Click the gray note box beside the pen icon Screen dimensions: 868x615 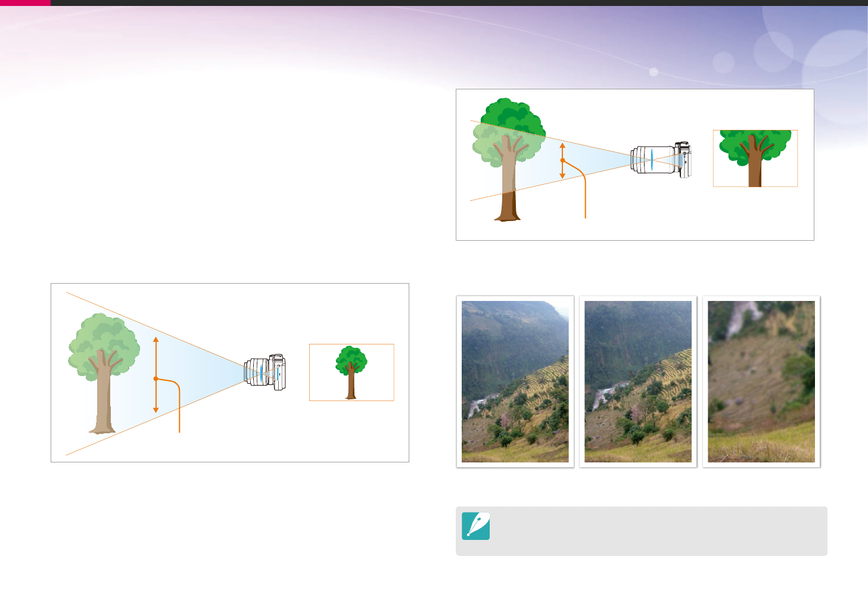[642, 531]
